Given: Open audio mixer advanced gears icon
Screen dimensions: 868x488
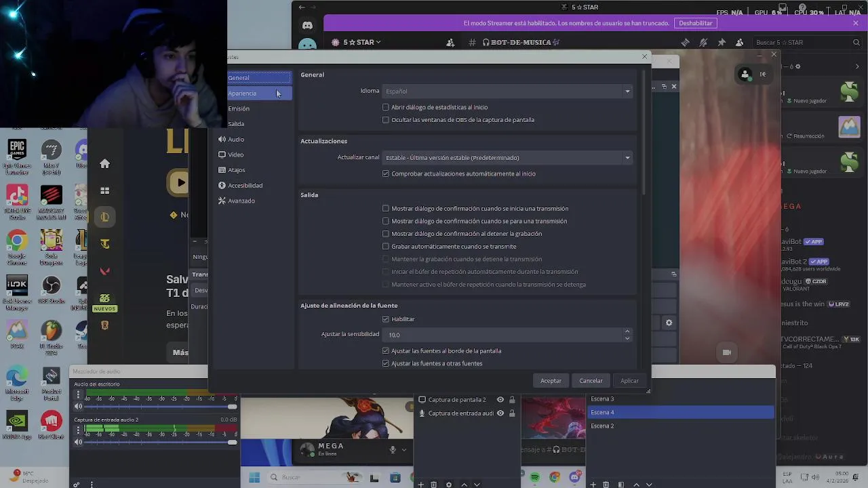Looking at the screenshot, I should [77, 485].
